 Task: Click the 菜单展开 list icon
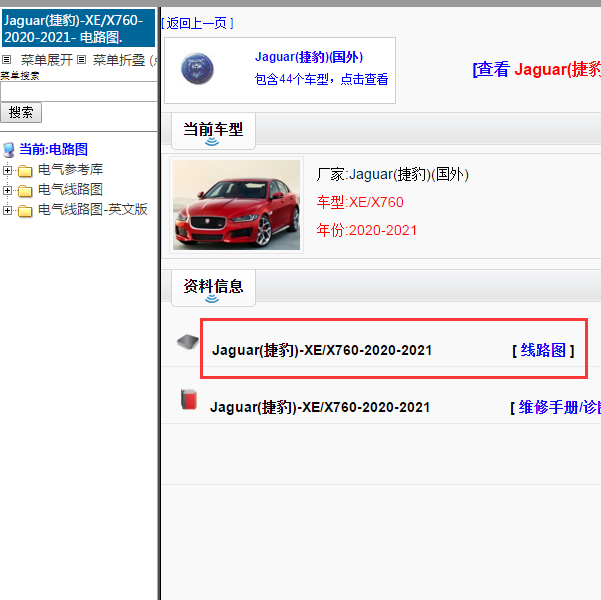click(7, 59)
